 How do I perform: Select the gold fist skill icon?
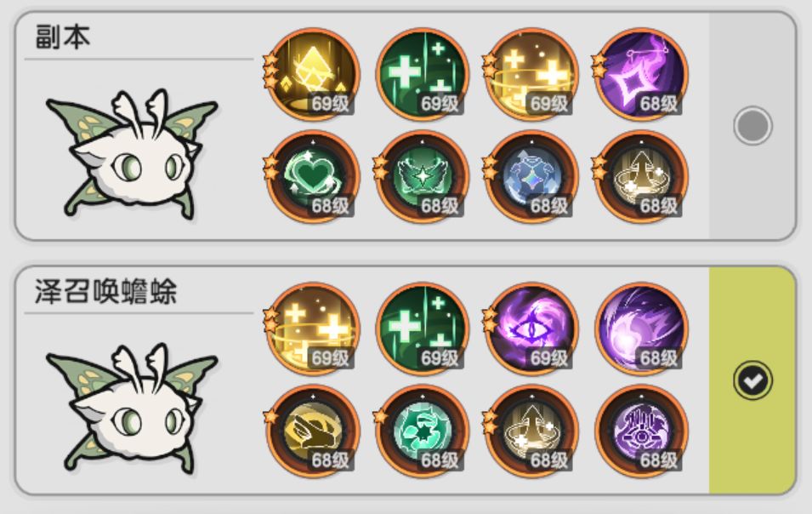click(314, 431)
